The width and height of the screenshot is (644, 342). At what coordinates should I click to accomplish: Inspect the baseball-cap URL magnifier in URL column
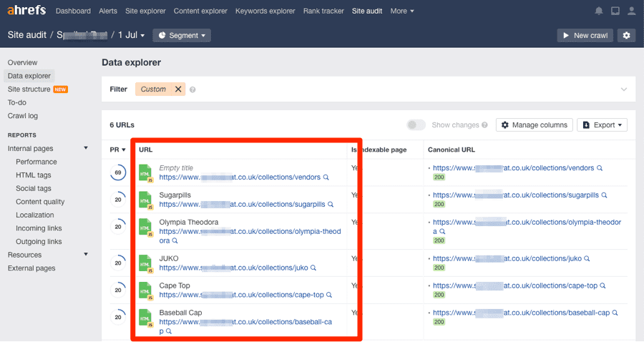169,331
